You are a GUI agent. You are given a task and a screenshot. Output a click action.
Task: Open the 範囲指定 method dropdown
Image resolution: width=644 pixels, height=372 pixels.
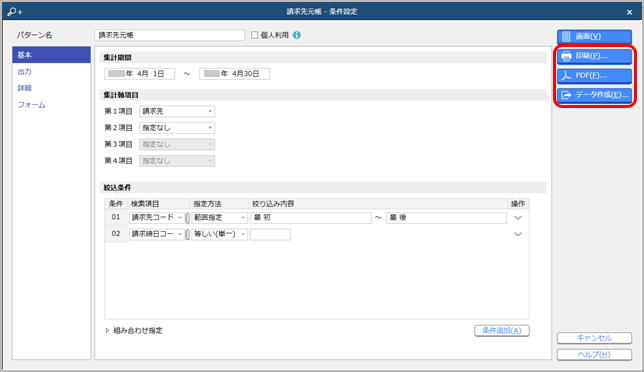(x=220, y=218)
